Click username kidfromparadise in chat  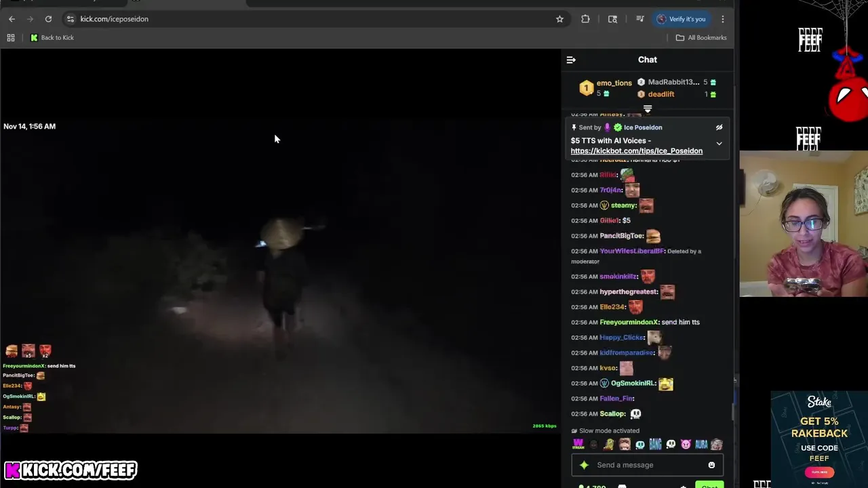[627, 352]
